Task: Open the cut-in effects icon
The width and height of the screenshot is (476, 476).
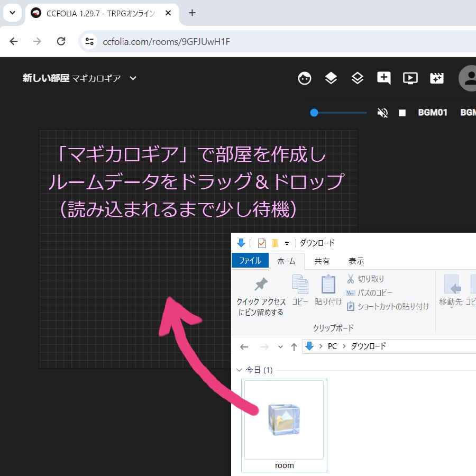Action: 436,78
